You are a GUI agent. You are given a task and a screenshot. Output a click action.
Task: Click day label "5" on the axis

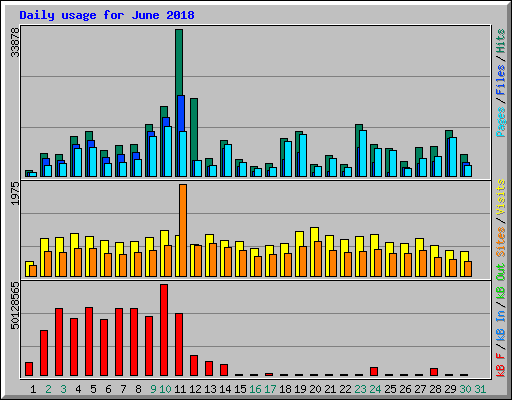pos(93,389)
